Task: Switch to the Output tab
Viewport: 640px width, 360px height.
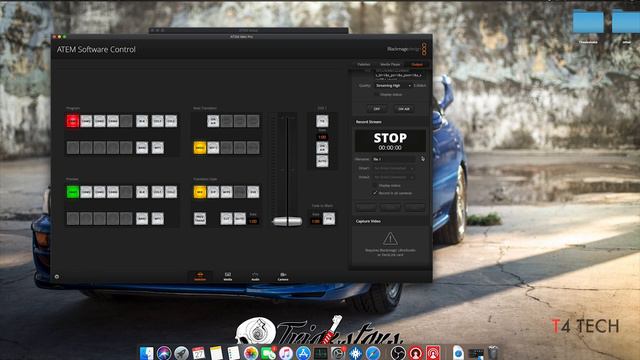Action: tap(417, 64)
